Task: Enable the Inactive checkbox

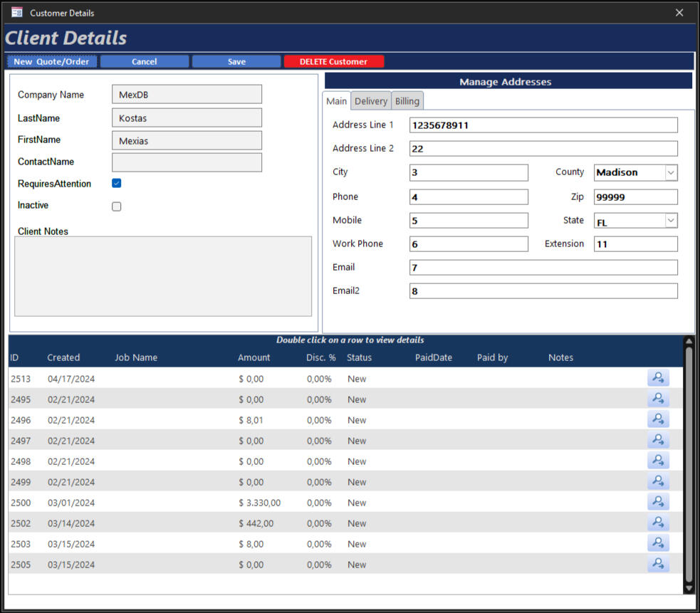Action: (116, 206)
